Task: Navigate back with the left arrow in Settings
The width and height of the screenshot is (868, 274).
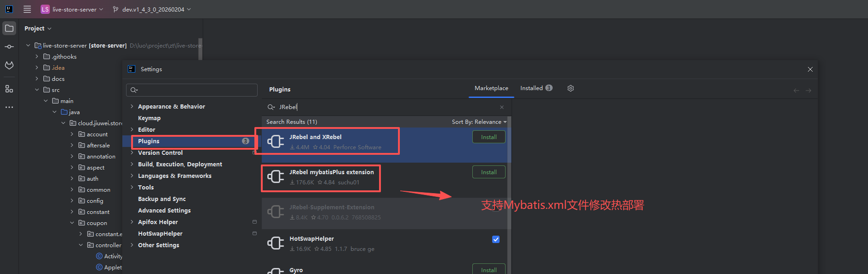Action: (x=796, y=91)
